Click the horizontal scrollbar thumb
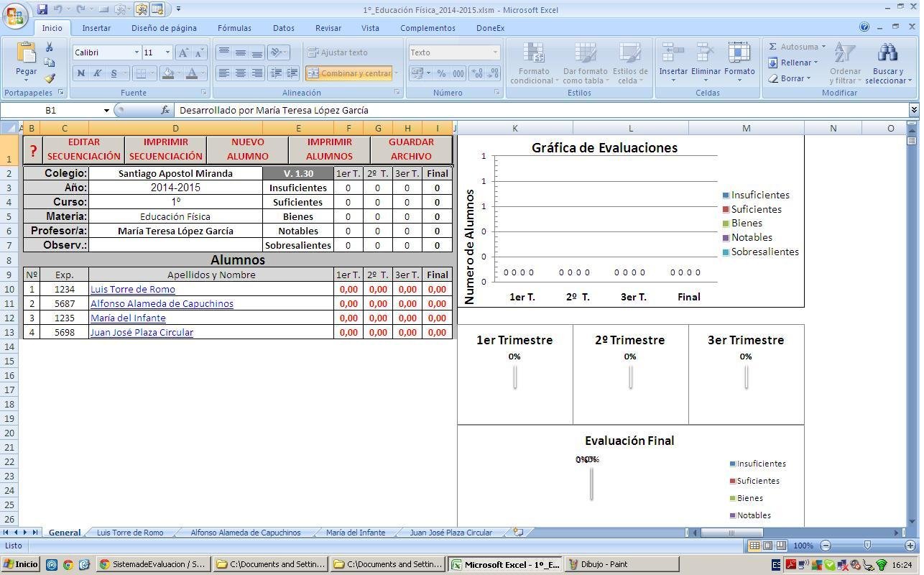 point(731,533)
